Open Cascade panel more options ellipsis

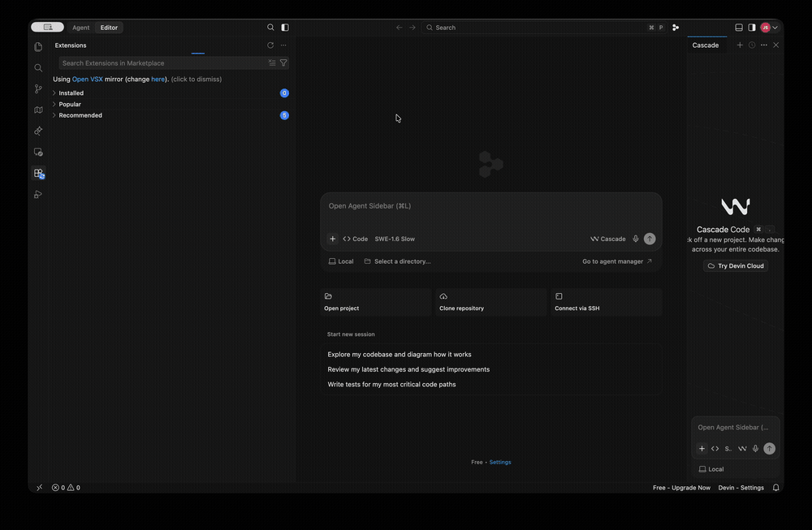coord(764,45)
